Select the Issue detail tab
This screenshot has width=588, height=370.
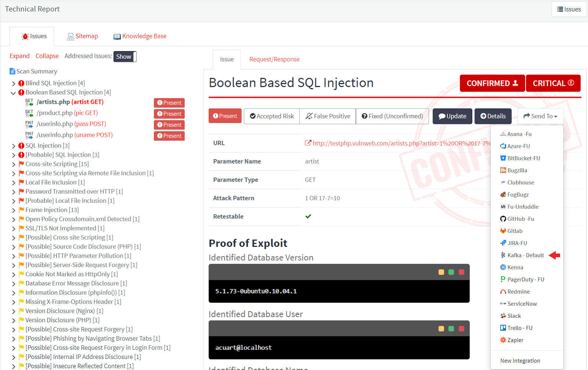coord(227,59)
